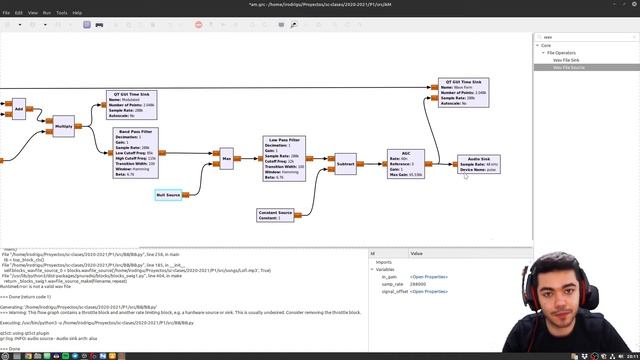Click the Null Source output port
Image resolution: width=640 pixels, height=360 pixels.
pos(186,195)
